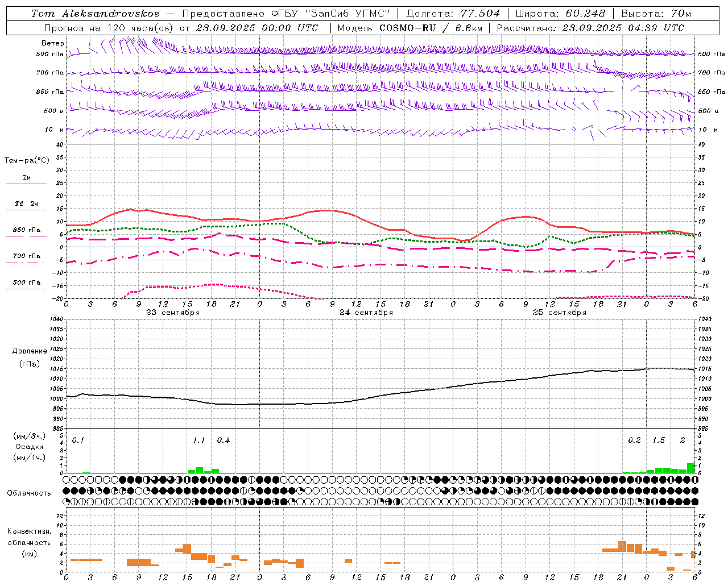Click the 'Модель COSMO-RU / 6.6км' label
The image size is (728, 582).
pyautogui.click(x=409, y=28)
